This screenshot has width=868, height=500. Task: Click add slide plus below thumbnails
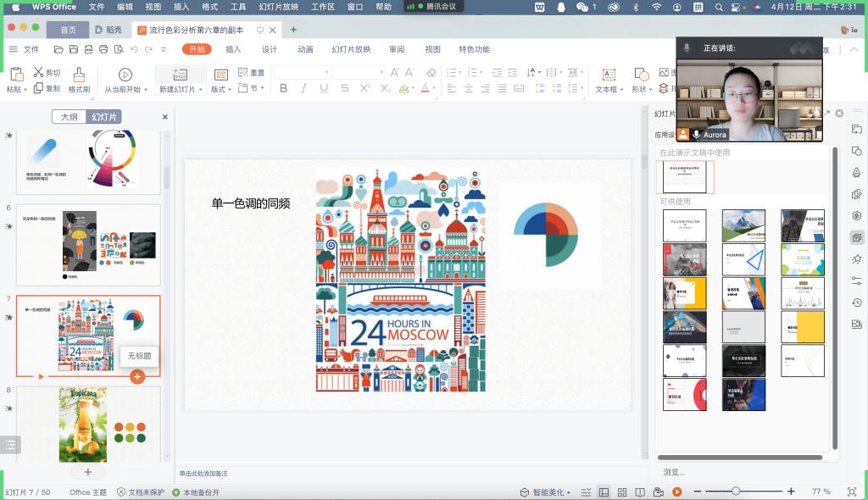coord(88,472)
